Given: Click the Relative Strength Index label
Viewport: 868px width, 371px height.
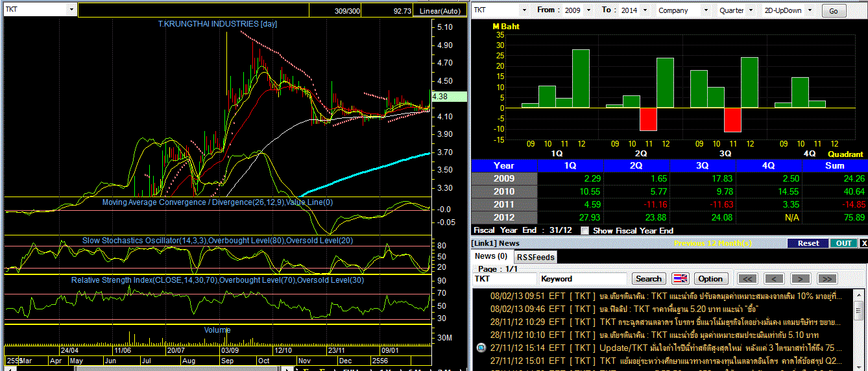Looking at the screenshot, I should pos(217,280).
